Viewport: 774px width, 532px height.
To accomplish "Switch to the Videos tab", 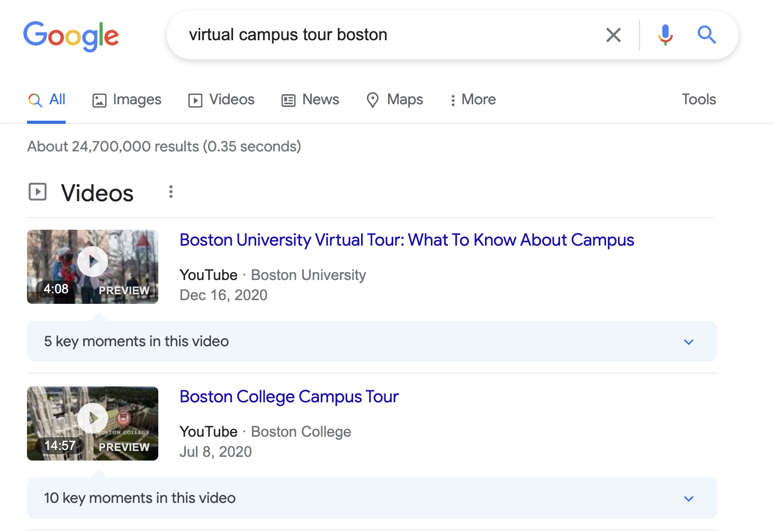I will pyautogui.click(x=221, y=100).
